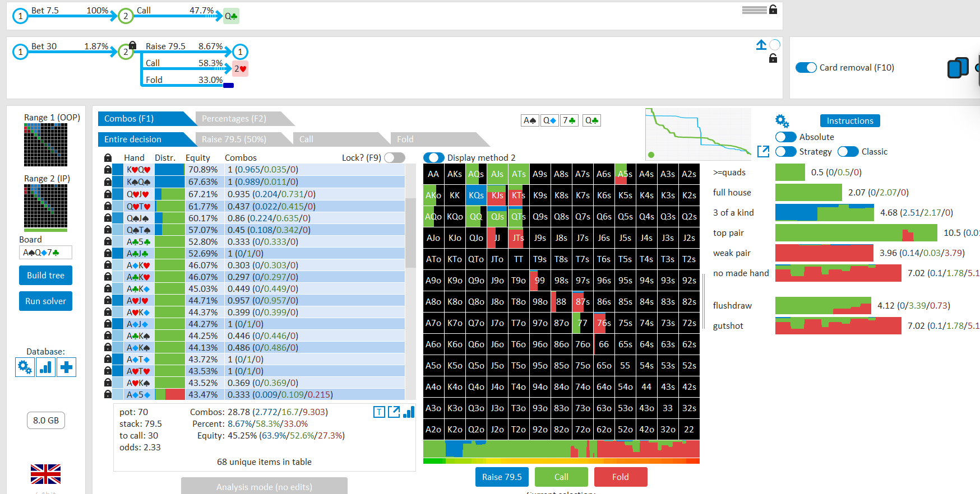The width and height of the screenshot is (980, 494).
Task: Toggle Card removal (F10) switch
Action: (x=806, y=68)
